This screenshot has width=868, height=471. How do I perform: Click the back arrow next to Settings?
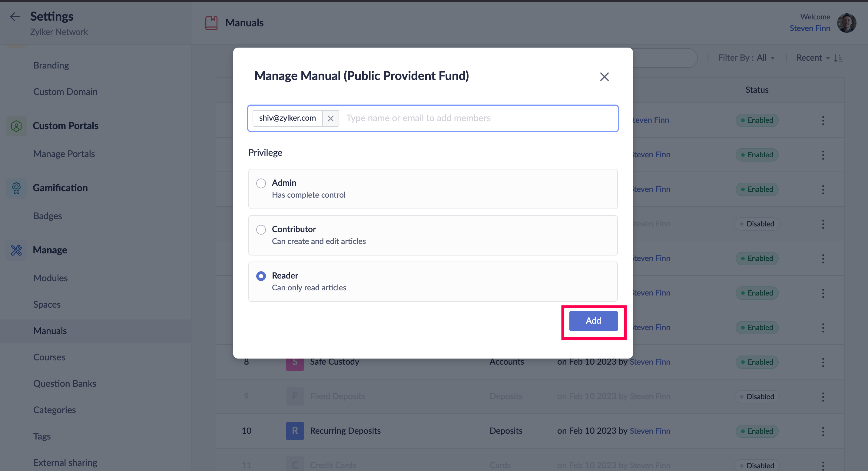(15, 17)
